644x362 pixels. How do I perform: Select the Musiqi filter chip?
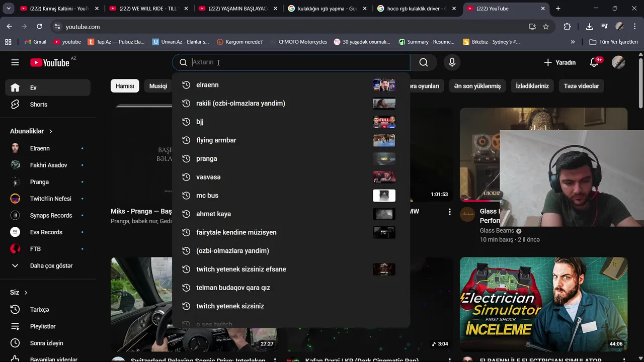click(158, 86)
